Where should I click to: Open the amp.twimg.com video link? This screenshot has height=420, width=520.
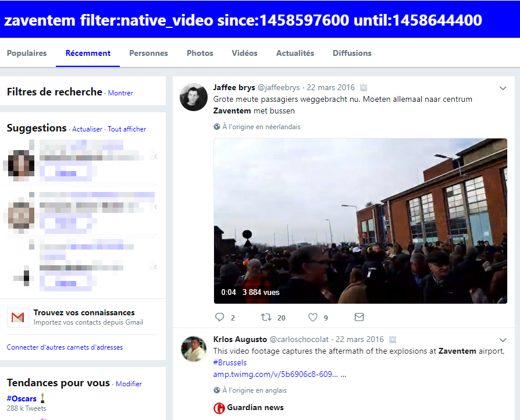pyautogui.click(x=276, y=375)
